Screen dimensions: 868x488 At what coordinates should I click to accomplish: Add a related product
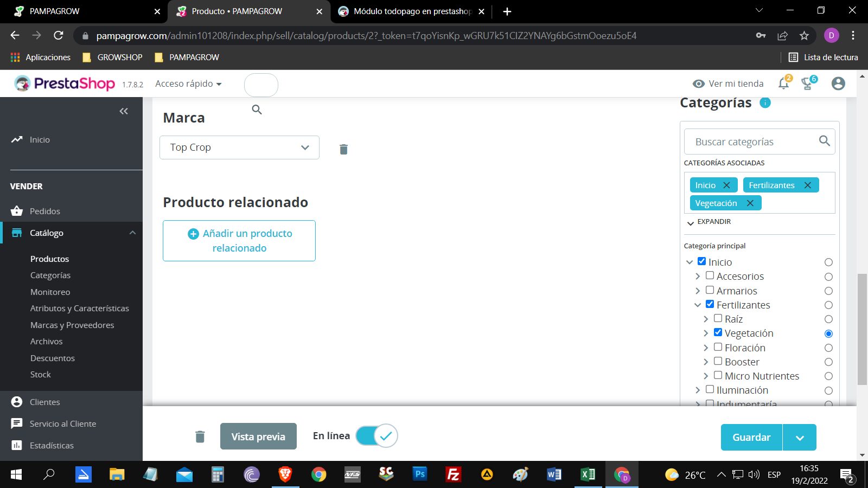coord(239,241)
